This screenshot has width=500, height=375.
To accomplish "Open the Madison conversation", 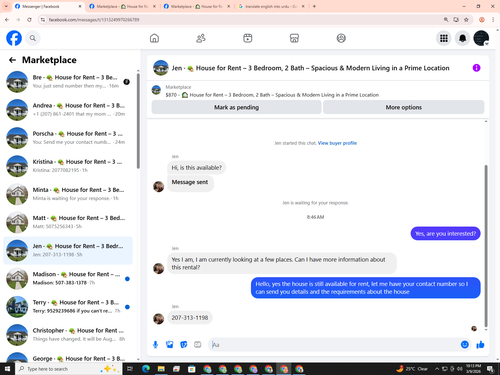I will [x=68, y=278].
